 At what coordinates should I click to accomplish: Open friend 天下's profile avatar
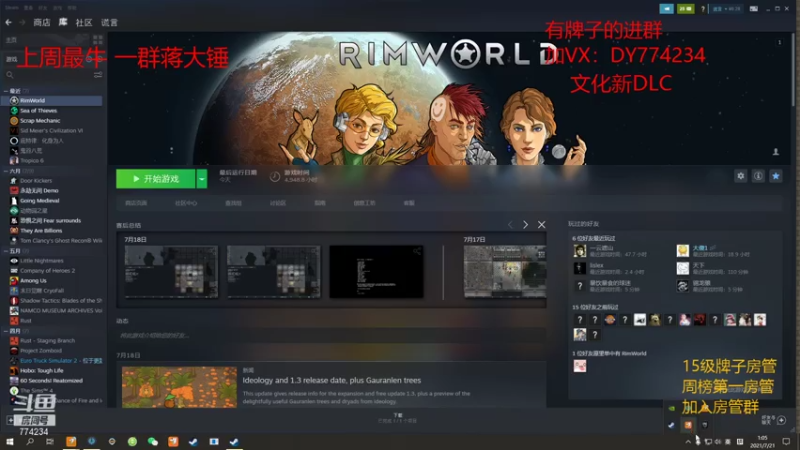pos(683,268)
